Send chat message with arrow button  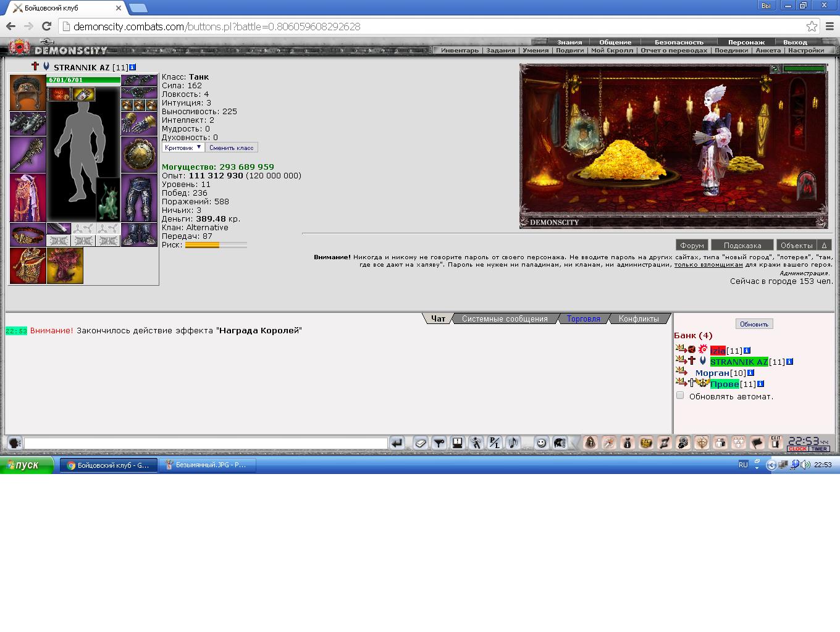coord(397,443)
